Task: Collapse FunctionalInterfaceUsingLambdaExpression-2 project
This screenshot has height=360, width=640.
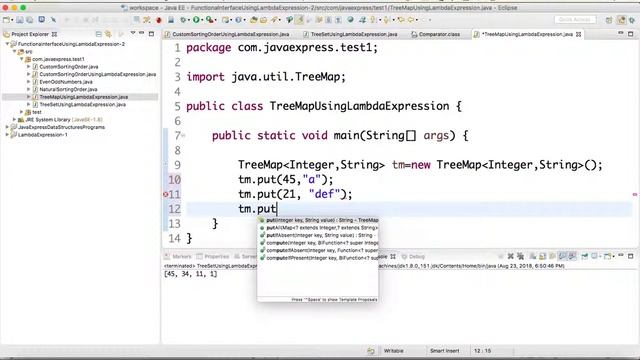Action: pos(7,44)
